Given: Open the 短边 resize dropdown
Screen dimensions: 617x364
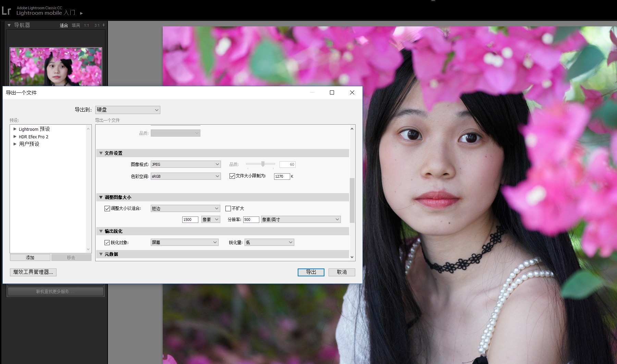Looking at the screenshot, I should 185,208.
